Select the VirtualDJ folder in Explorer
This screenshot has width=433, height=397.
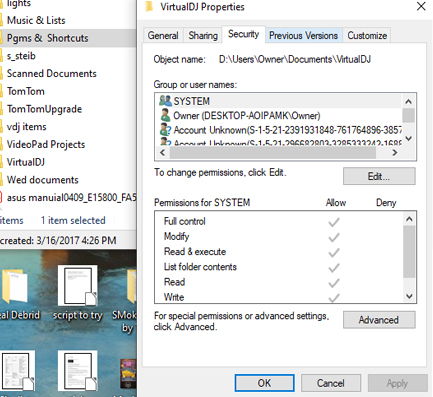[26, 162]
